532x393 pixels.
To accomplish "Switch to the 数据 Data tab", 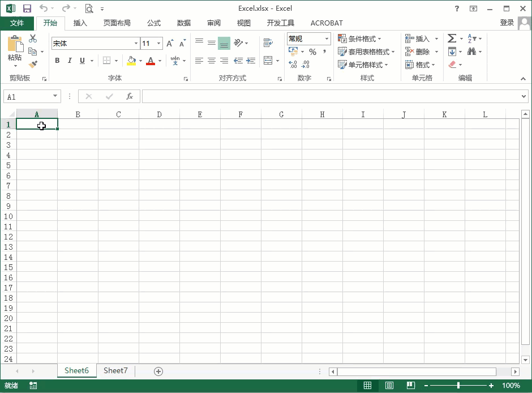I will [x=183, y=23].
